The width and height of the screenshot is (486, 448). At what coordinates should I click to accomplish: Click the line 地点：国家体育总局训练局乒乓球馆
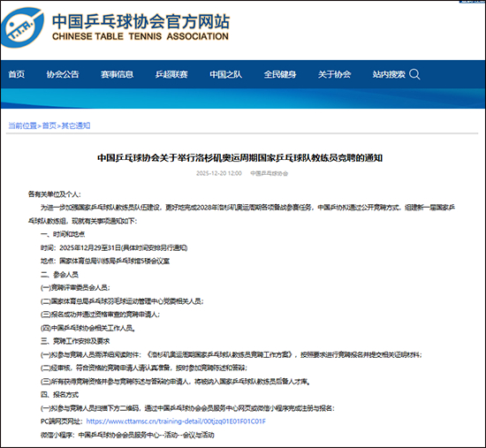(x=105, y=261)
